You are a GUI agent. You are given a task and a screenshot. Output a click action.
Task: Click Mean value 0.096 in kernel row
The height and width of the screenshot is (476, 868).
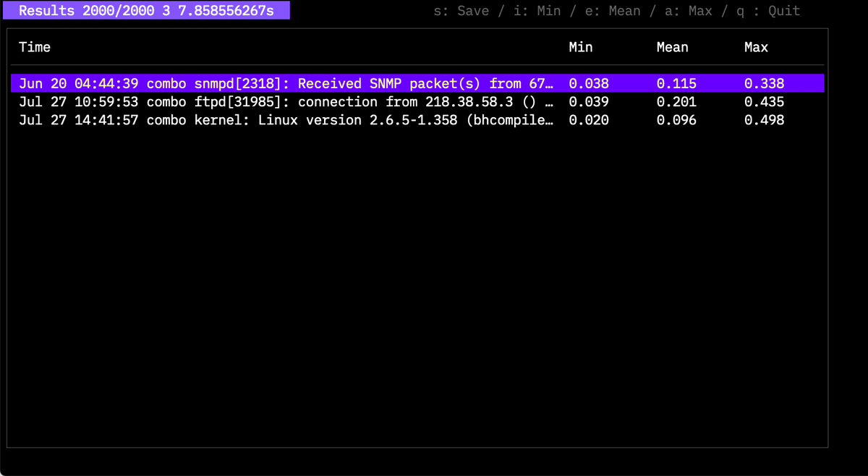676,120
